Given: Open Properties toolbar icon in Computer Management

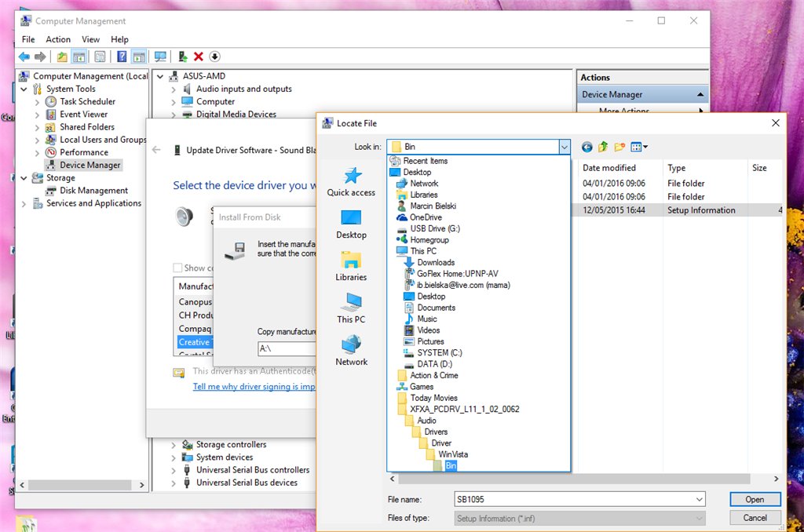Looking at the screenshot, I should tap(100, 57).
